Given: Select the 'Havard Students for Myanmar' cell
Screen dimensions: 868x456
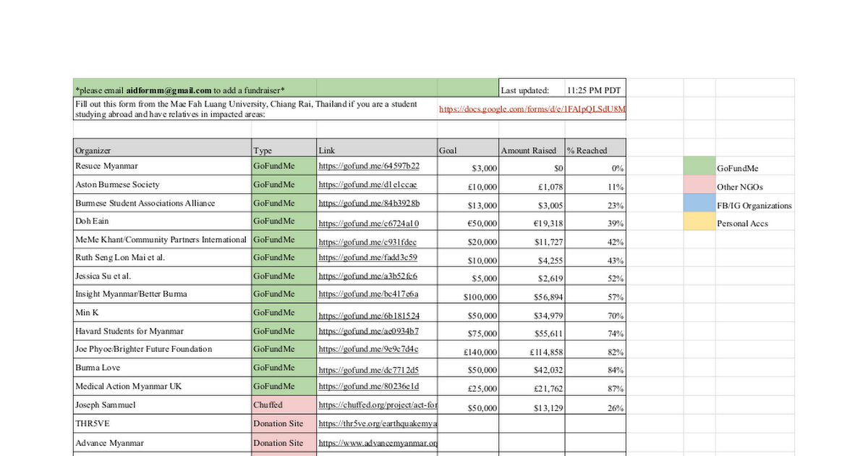Looking at the screenshot, I should (x=162, y=332).
